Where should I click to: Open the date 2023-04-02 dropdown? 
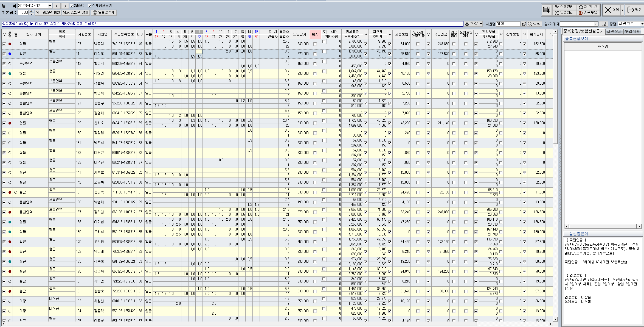tap(50, 6)
